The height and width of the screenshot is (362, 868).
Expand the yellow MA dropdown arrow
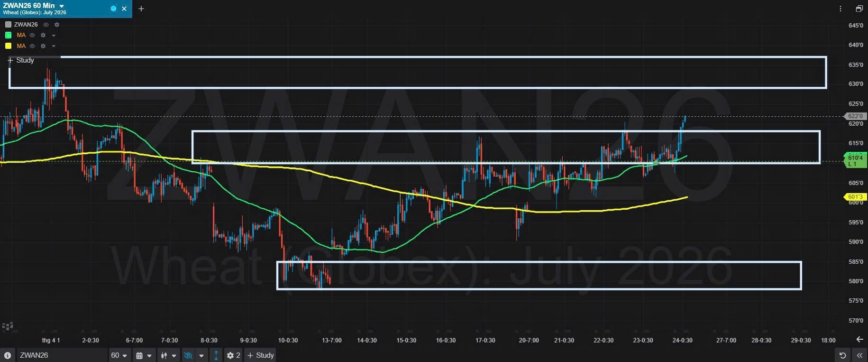pos(54,46)
